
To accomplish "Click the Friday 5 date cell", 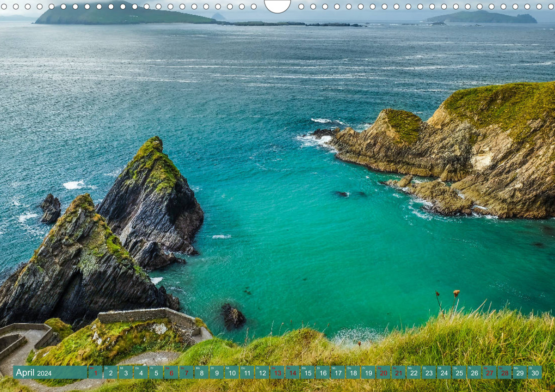I will (156, 373).
